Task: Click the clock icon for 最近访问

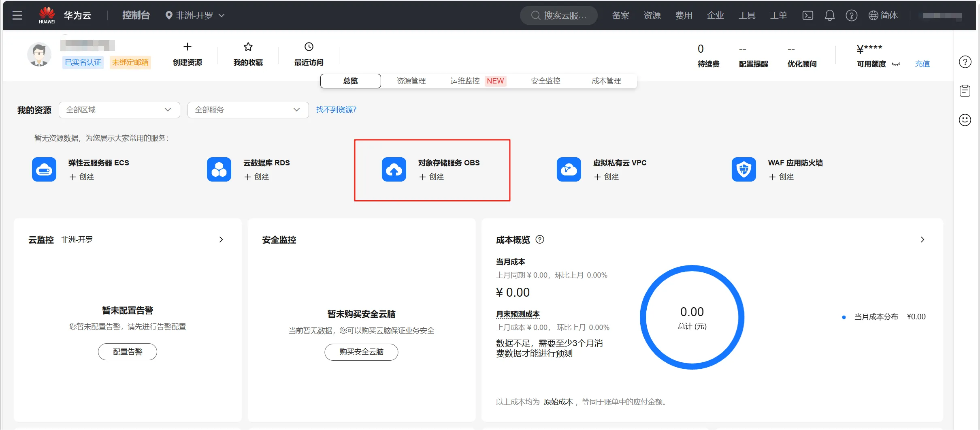Action: 309,47
